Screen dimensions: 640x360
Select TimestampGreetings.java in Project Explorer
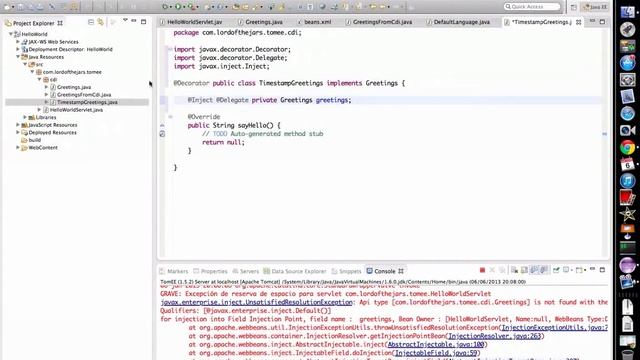[87, 102]
